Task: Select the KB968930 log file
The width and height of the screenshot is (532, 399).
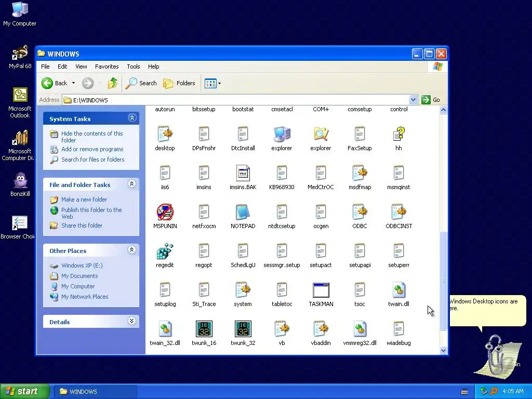Action: tap(282, 174)
